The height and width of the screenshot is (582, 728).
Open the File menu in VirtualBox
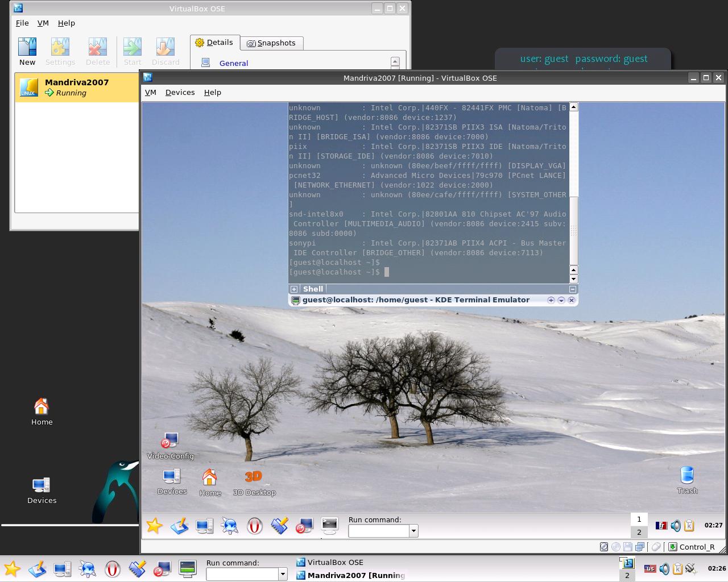[22, 23]
